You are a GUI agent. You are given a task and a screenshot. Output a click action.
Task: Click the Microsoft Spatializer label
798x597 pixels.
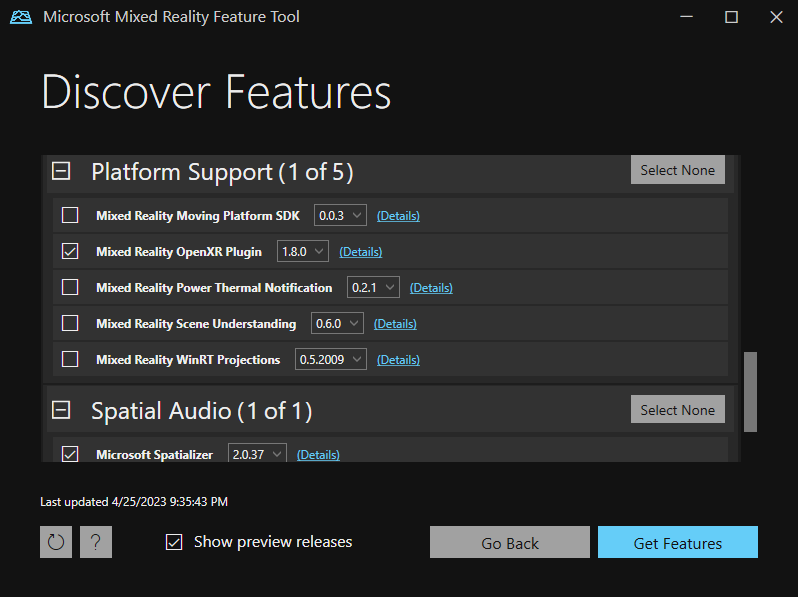click(154, 454)
